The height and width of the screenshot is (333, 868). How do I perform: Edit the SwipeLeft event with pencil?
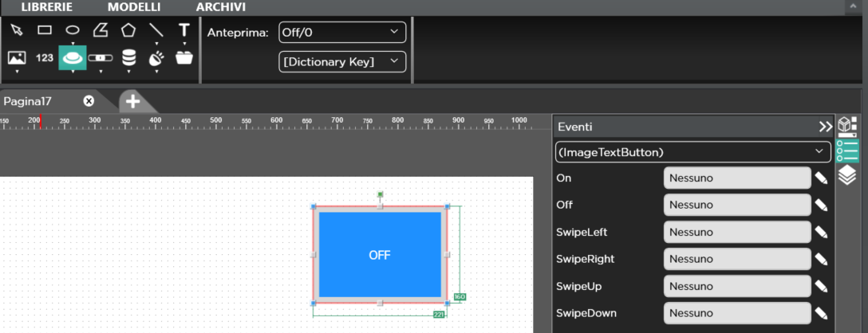point(821,232)
